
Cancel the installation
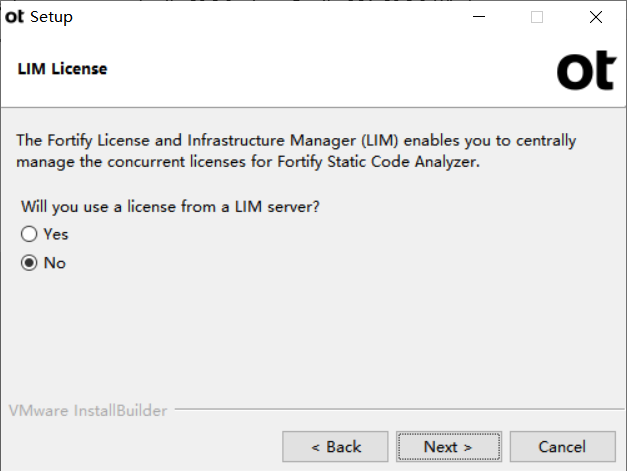pyautogui.click(x=563, y=447)
